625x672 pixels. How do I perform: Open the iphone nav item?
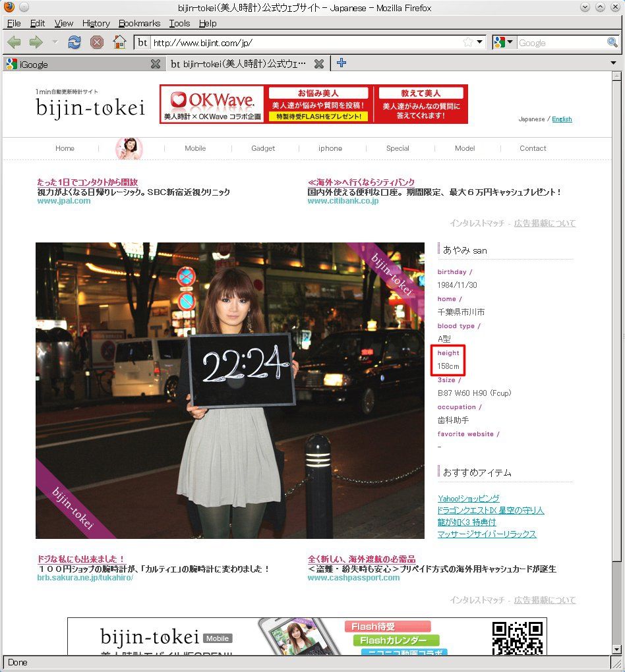pyautogui.click(x=330, y=148)
